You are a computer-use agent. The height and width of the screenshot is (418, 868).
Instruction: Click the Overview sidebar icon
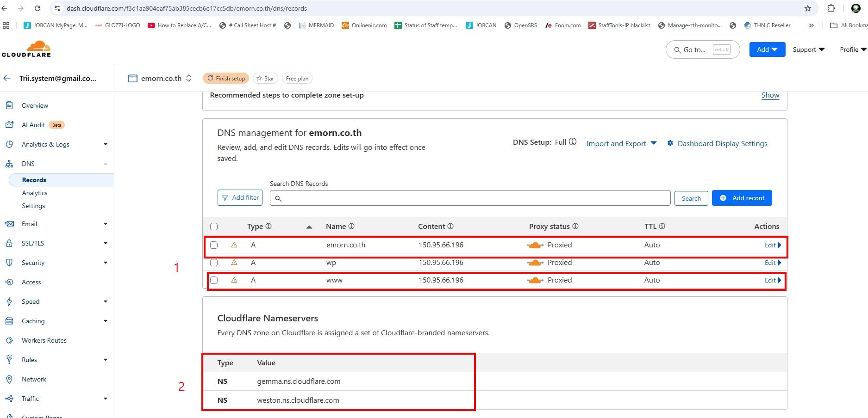pos(9,105)
